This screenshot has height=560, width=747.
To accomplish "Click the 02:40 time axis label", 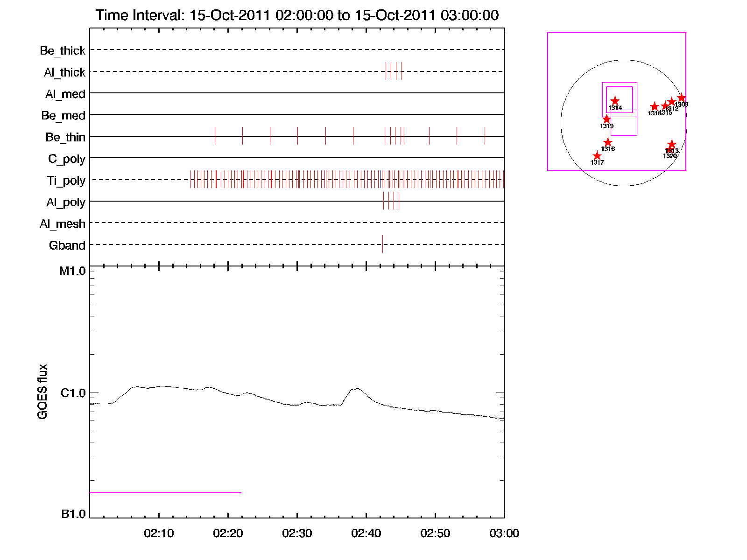I will pyautogui.click(x=366, y=533).
